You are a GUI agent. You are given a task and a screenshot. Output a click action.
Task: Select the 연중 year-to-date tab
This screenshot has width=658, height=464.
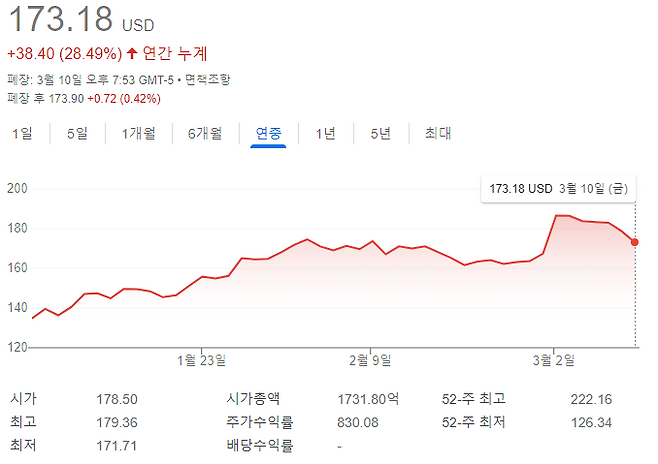tap(269, 133)
